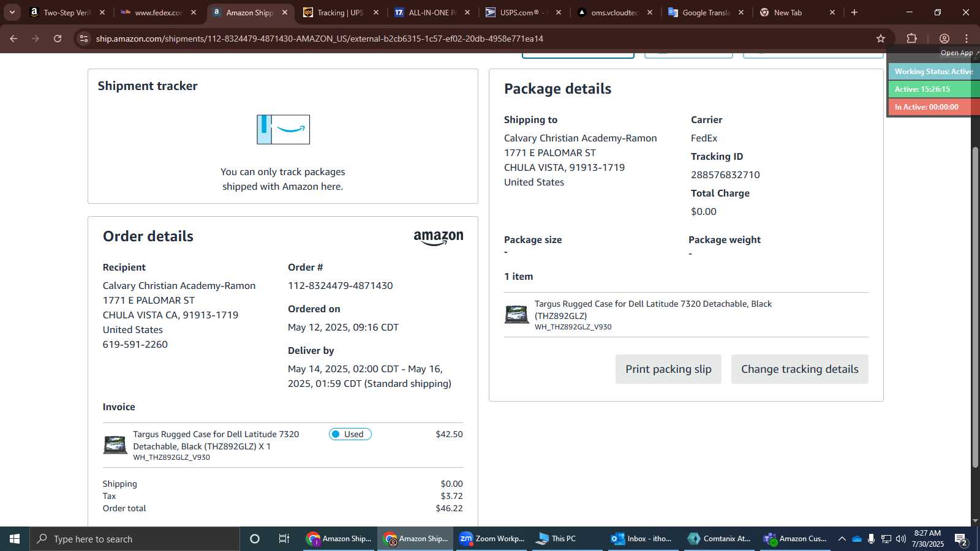This screenshot has width=980, height=551.
Task: Expand hidden system tray icons
Action: pos(842,539)
